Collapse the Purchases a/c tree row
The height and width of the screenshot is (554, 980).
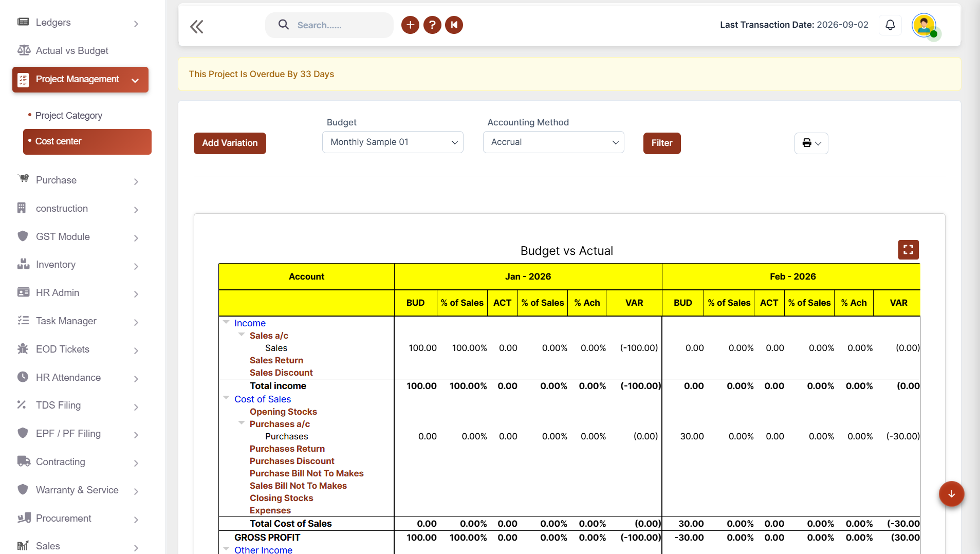tap(242, 423)
